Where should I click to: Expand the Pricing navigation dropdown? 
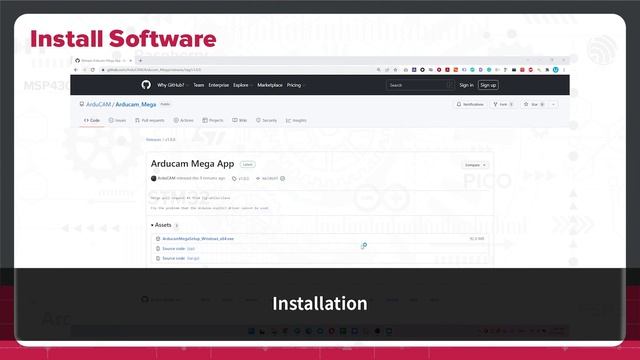click(x=295, y=85)
